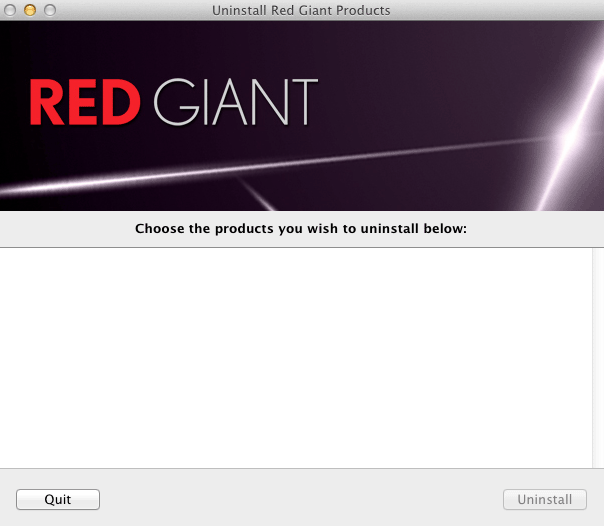
Task: Click the Quit button
Action: [x=58, y=499]
